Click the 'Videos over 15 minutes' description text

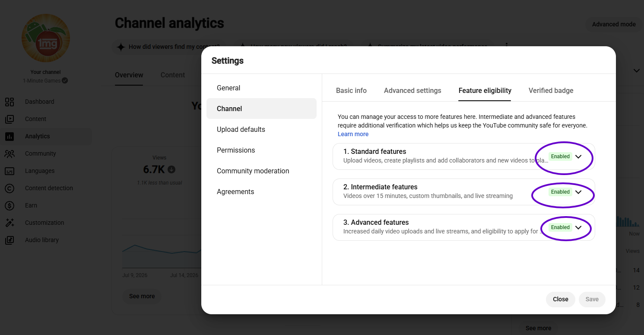pos(428,196)
